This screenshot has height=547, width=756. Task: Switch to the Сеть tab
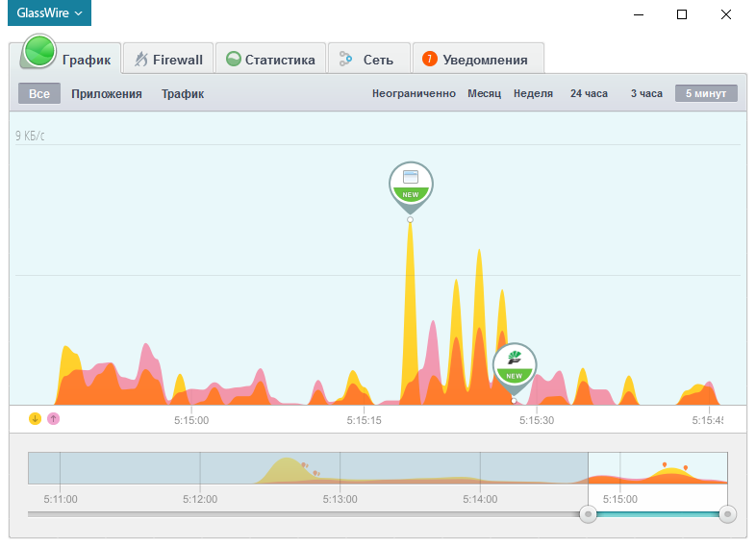point(368,59)
